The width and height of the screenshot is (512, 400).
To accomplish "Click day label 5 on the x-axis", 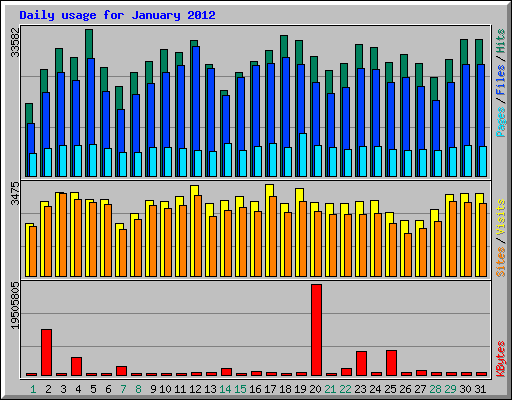I will (93, 389).
